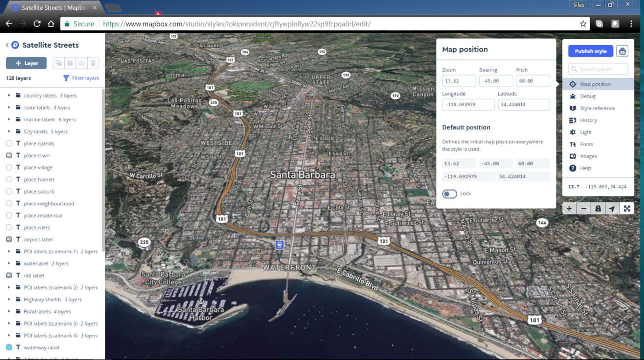Click the Zoom value field

pyautogui.click(x=459, y=80)
